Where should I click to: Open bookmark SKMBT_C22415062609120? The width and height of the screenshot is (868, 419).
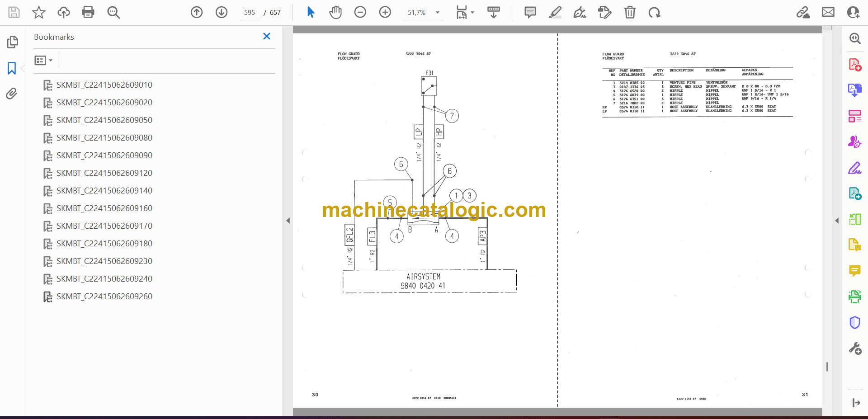tap(104, 173)
